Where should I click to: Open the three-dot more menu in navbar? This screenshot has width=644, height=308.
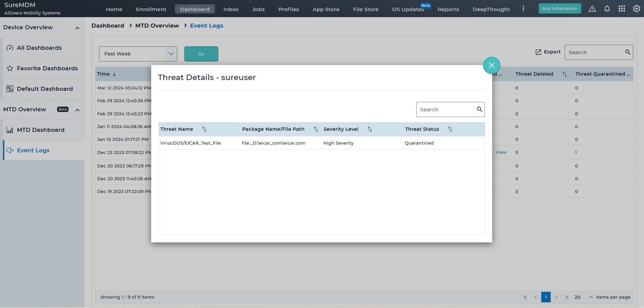[x=523, y=8]
